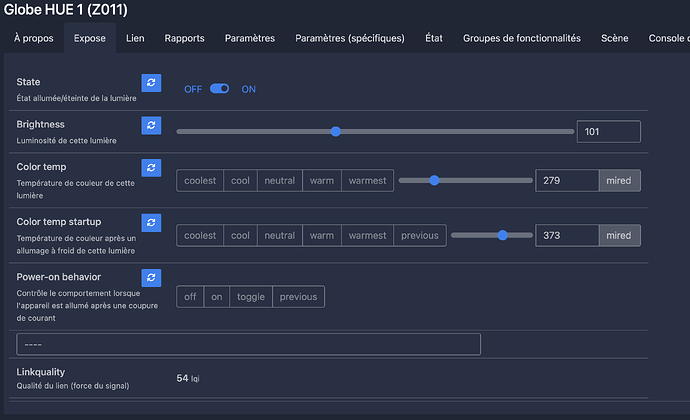
Task: Set Power-on behavior to previous
Action: pyautogui.click(x=298, y=297)
